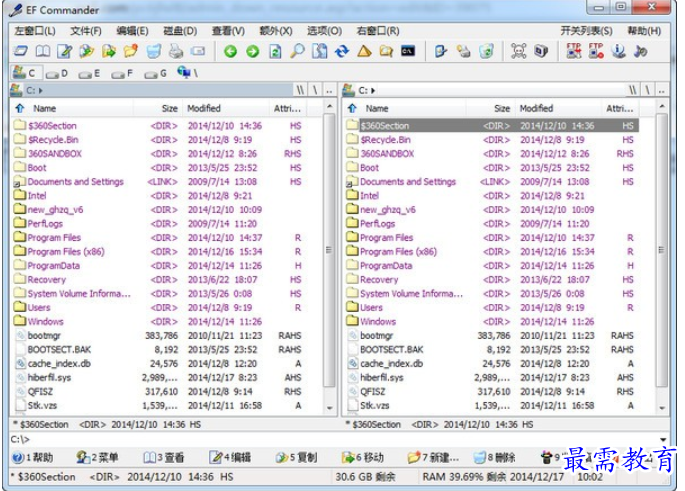Click the printer icon in toolbar

[176, 52]
